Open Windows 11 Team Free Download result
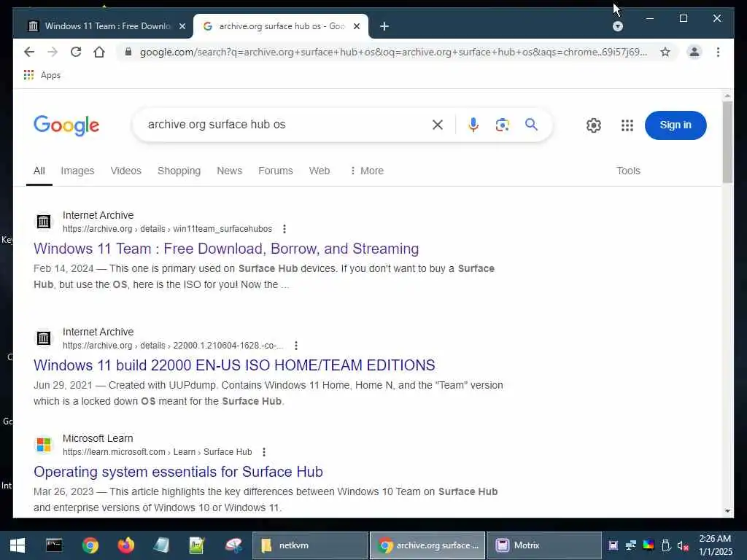This screenshot has width=747, height=560. point(226,249)
